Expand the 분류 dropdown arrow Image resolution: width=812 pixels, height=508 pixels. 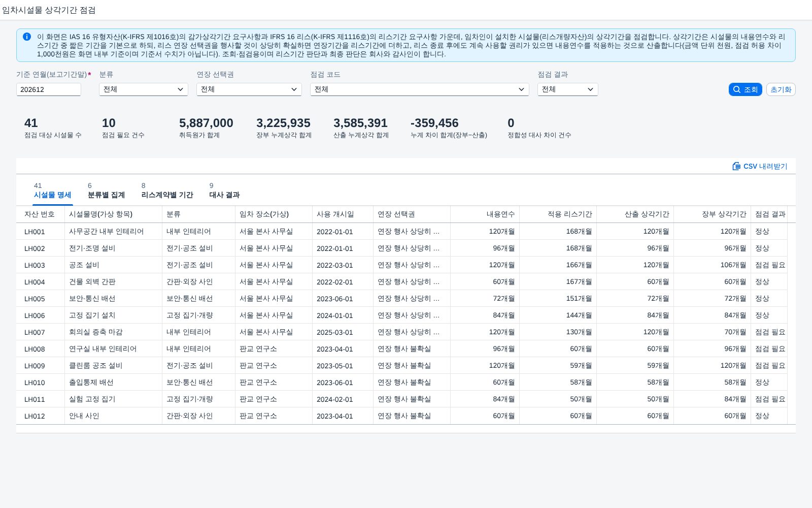[180, 89]
